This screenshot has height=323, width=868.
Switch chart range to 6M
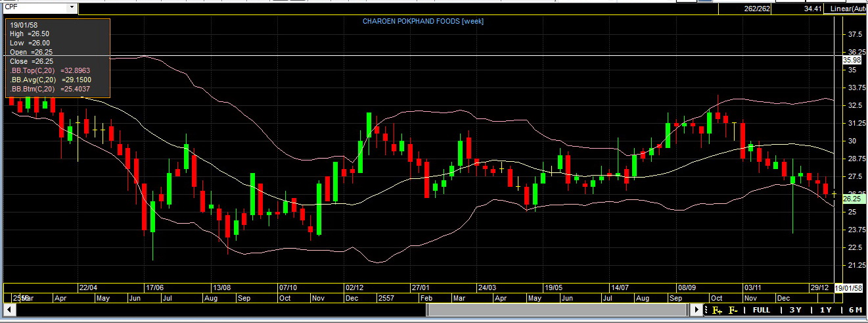coord(856,310)
